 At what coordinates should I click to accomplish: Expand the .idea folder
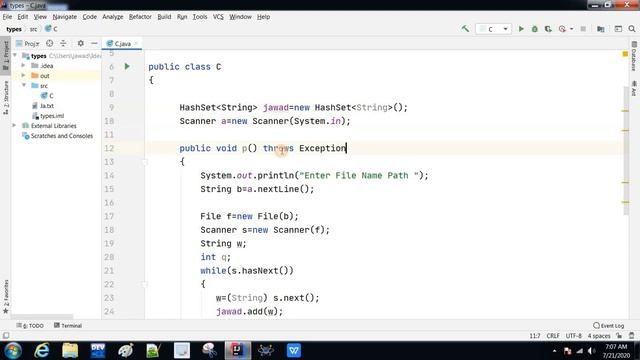pos(24,65)
